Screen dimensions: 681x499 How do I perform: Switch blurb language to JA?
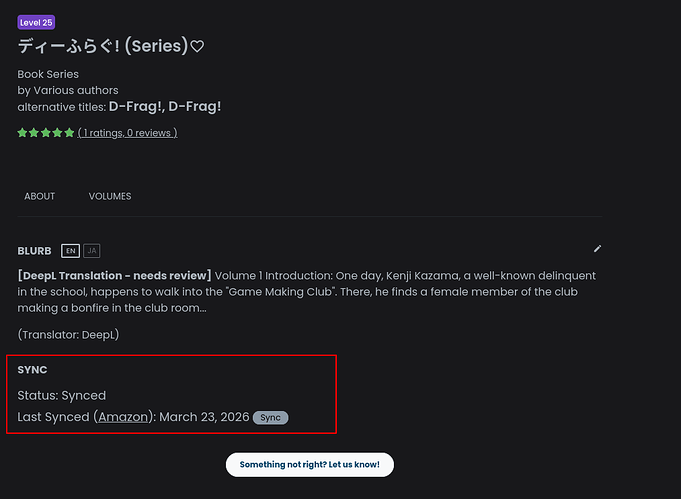pos(92,251)
